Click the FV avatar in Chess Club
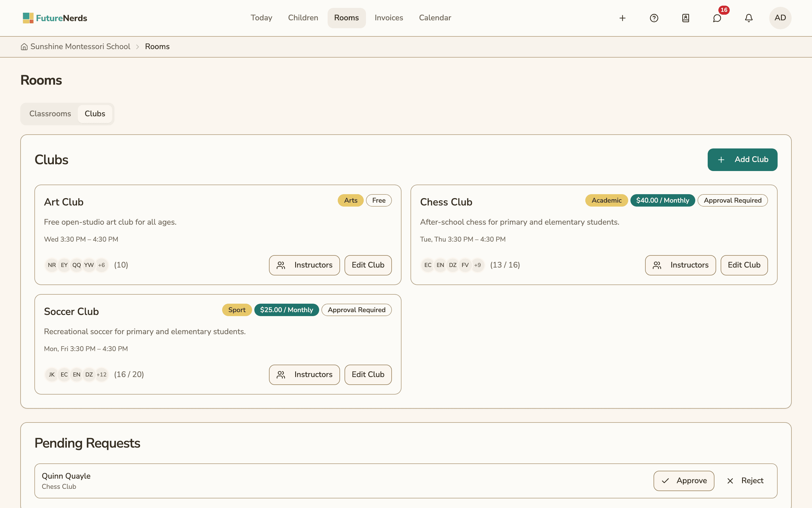This screenshot has height=508, width=812. [x=465, y=265]
